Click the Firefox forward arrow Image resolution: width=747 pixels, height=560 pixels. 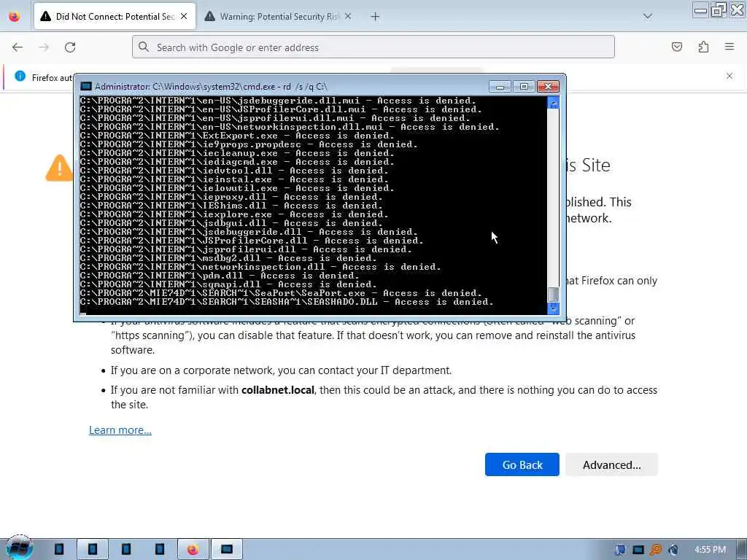pos(44,47)
